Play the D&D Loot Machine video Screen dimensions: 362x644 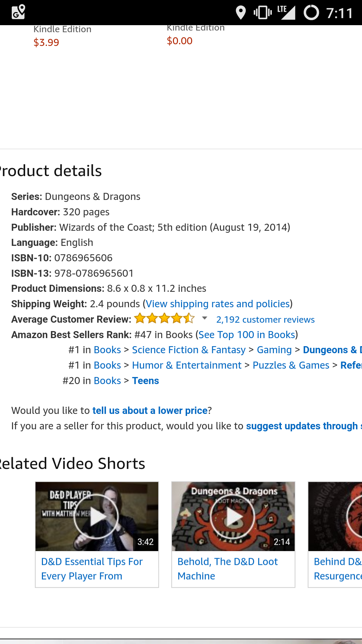tap(233, 517)
